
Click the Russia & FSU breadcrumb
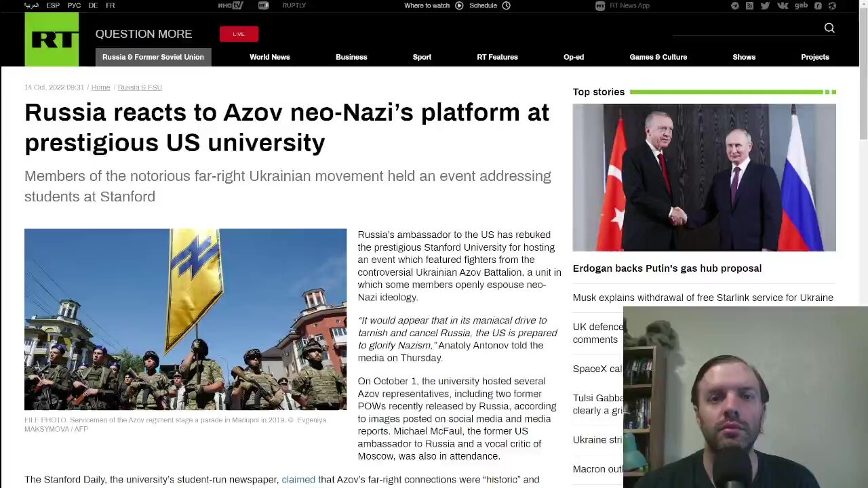tap(140, 87)
